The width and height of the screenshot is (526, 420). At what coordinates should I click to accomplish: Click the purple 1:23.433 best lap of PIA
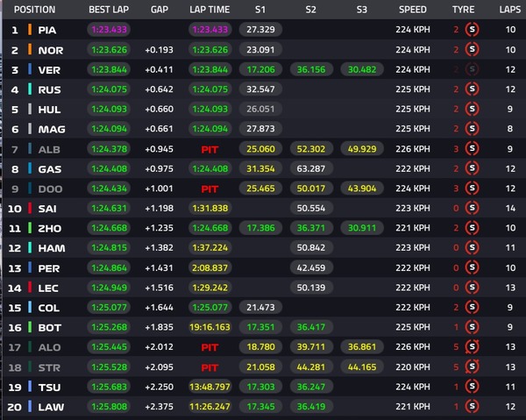[x=110, y=29]
